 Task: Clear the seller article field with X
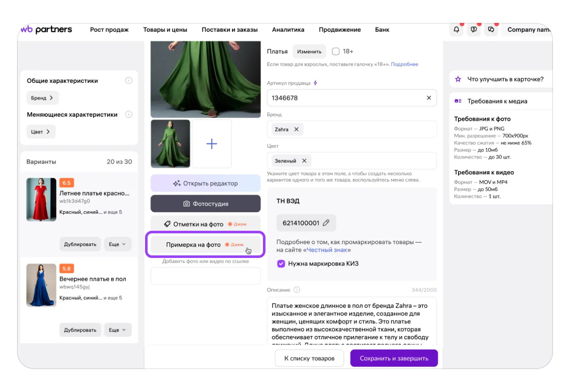429,98
